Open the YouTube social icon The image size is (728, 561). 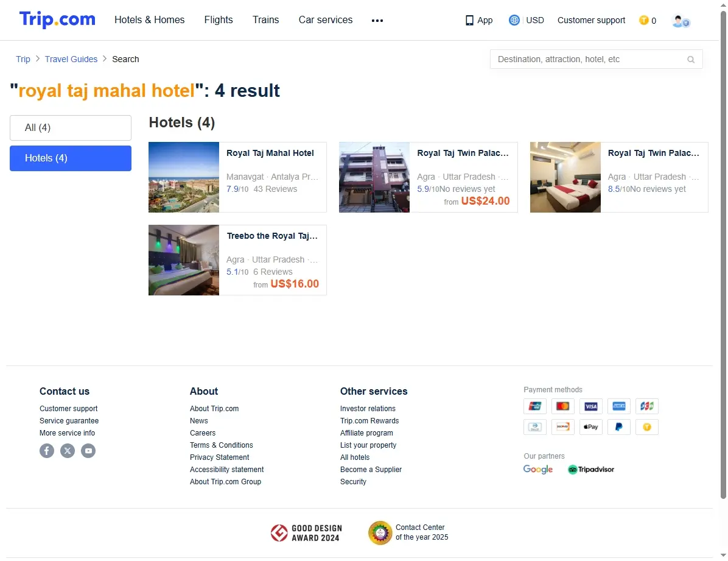tap(88, 451)
